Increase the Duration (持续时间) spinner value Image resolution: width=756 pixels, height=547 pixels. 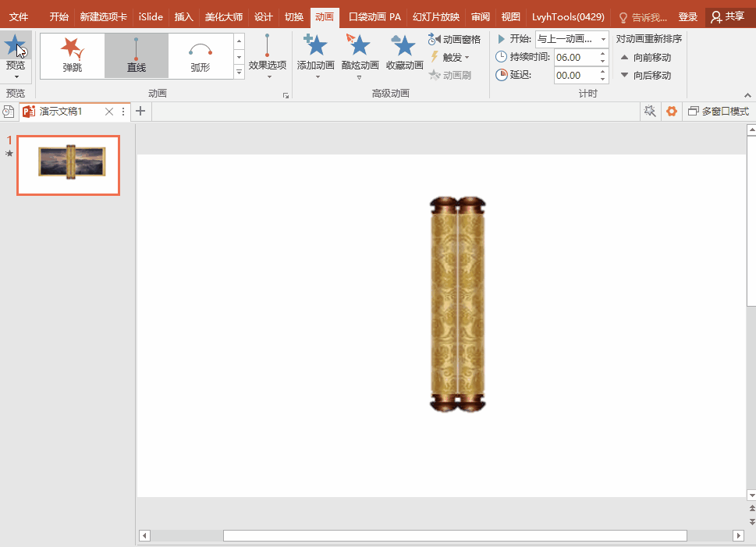click(x=602, y=53)
